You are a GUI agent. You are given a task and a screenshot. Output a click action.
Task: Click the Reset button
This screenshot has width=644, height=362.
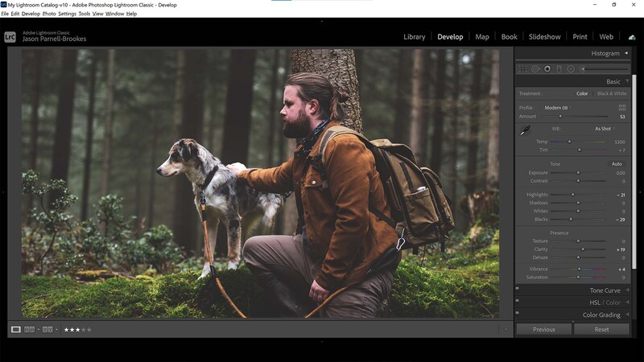click(601, 329)
